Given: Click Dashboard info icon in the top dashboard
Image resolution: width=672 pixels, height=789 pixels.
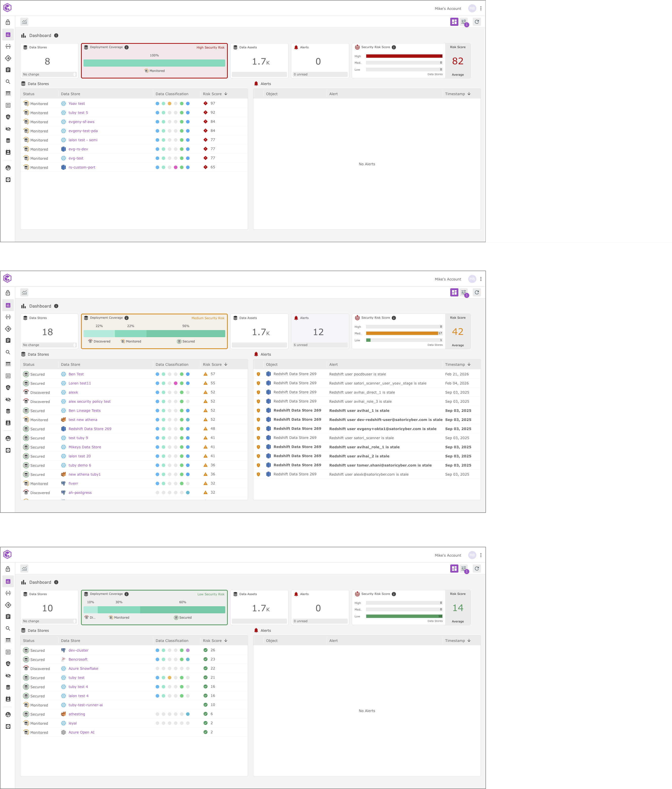Looking at the screenshot, I should (56, 35).
